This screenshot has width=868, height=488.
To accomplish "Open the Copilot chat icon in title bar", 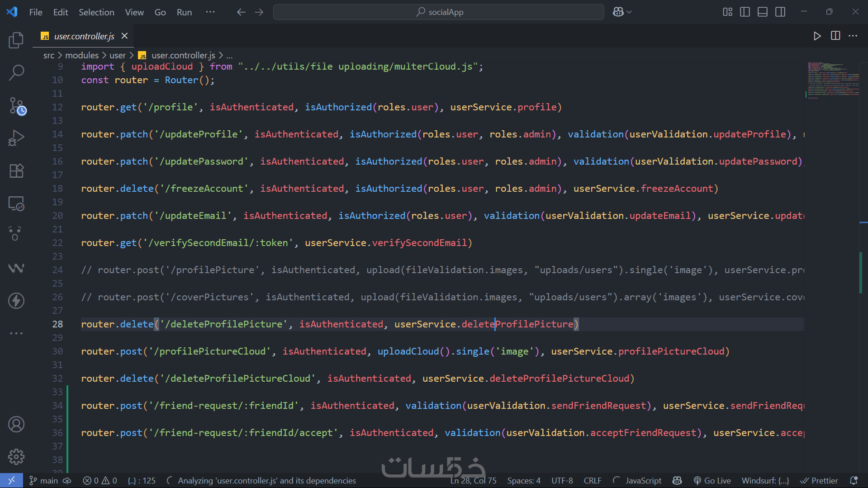I will pyautogui.click(x=618, y=12).
